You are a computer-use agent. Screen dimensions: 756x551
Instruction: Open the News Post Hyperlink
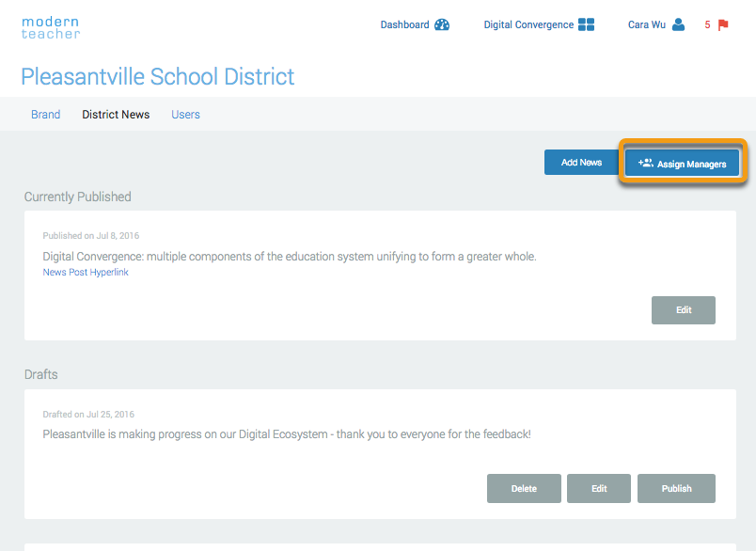click(86, 272)
